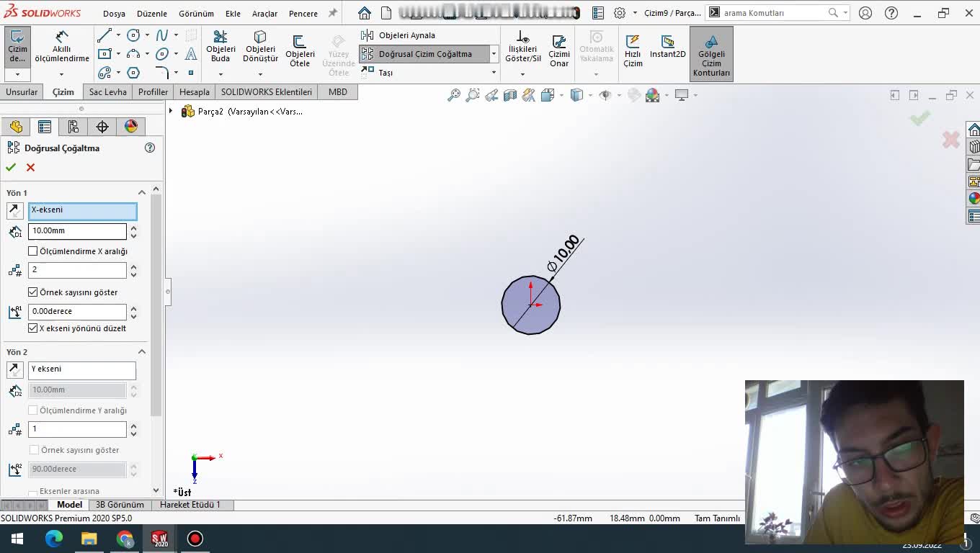This screenshot has width=980, height=553.
Task: Cancel Doğrusal Çoğaltma with red X
Action: [x=30, y=167]
